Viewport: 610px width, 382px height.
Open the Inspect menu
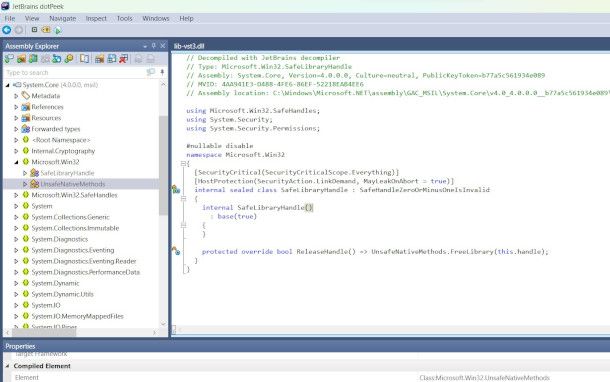(96, 18)
